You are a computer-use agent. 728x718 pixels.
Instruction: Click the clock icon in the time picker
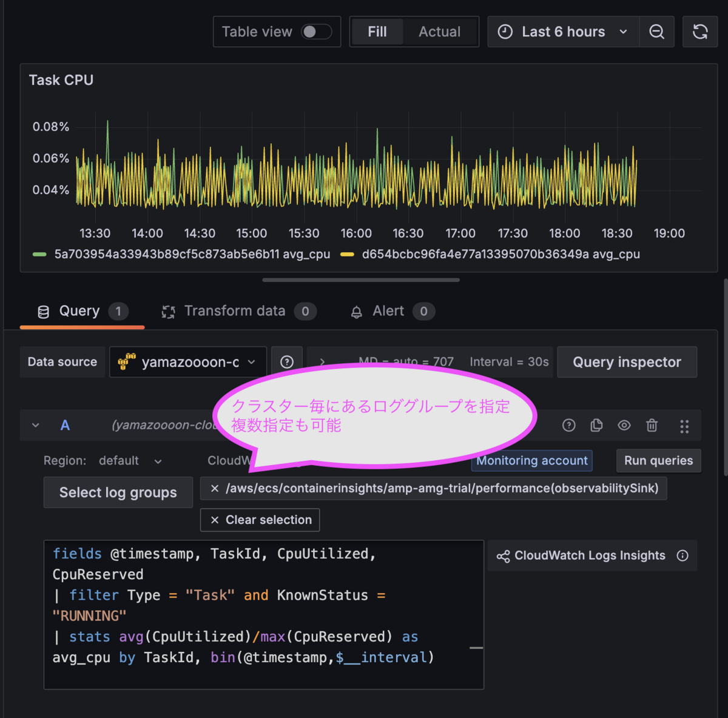pos(505,32)
